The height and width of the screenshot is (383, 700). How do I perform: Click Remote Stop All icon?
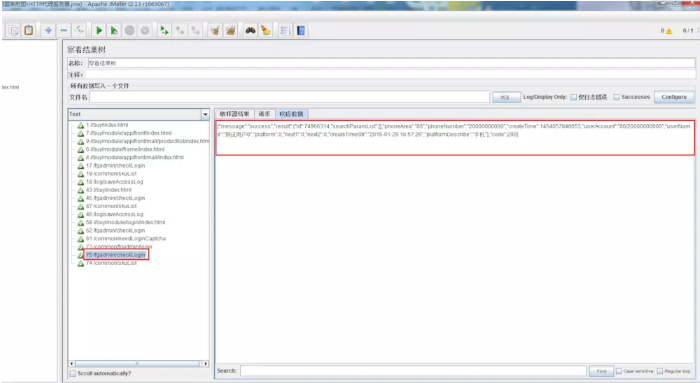[180, 30]
